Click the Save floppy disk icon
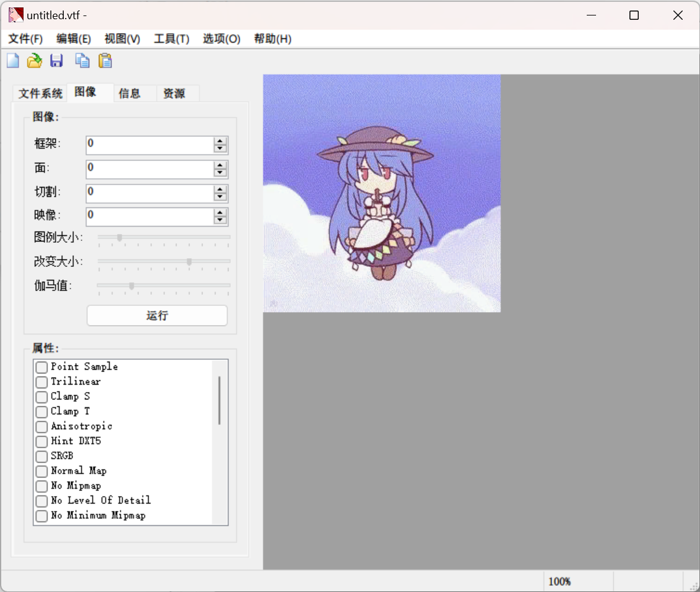Screen dimensions: 700x592 56,60
